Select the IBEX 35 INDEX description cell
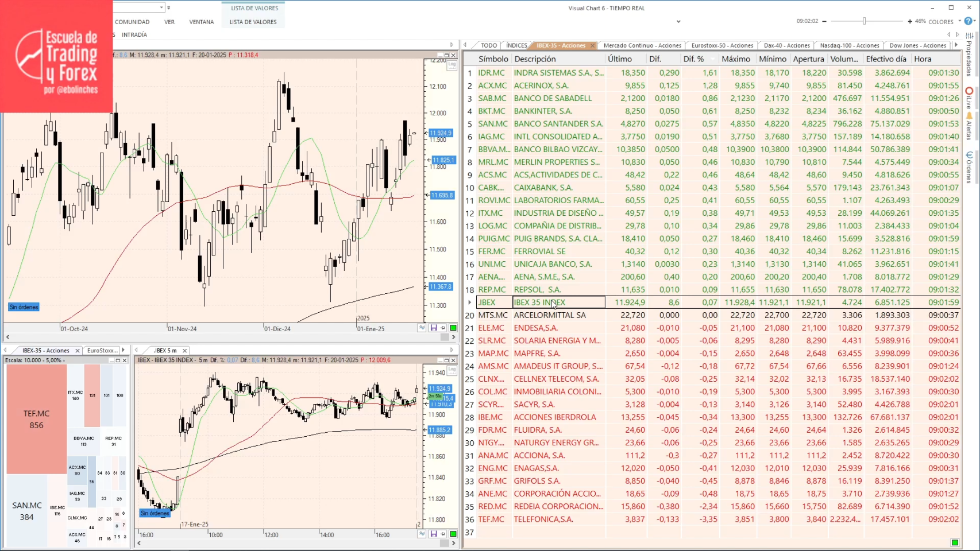This screenshot has height=551, width=980. [558, 302]
